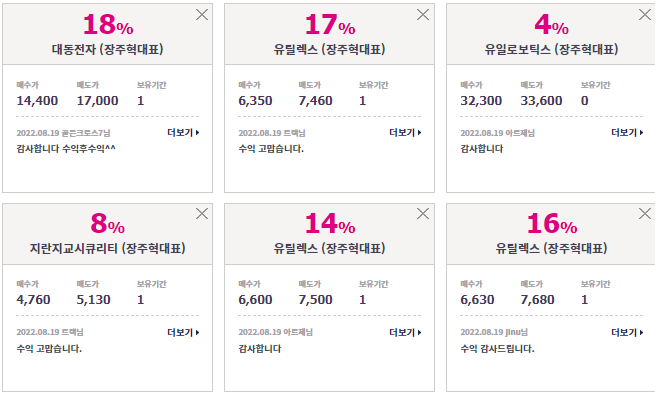Select the 대동전자 (장주혁대표) title
Screen dimensions: 662x395
click(x=108, y=49)
